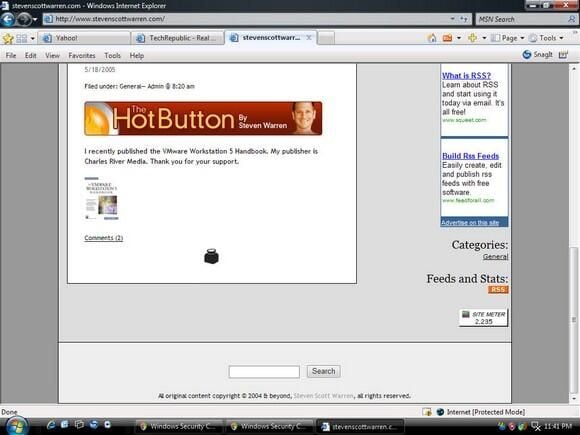This screenshot has height=435, width=580.
Task: Click the Home icon in the command bar
Action: point(432,38)
